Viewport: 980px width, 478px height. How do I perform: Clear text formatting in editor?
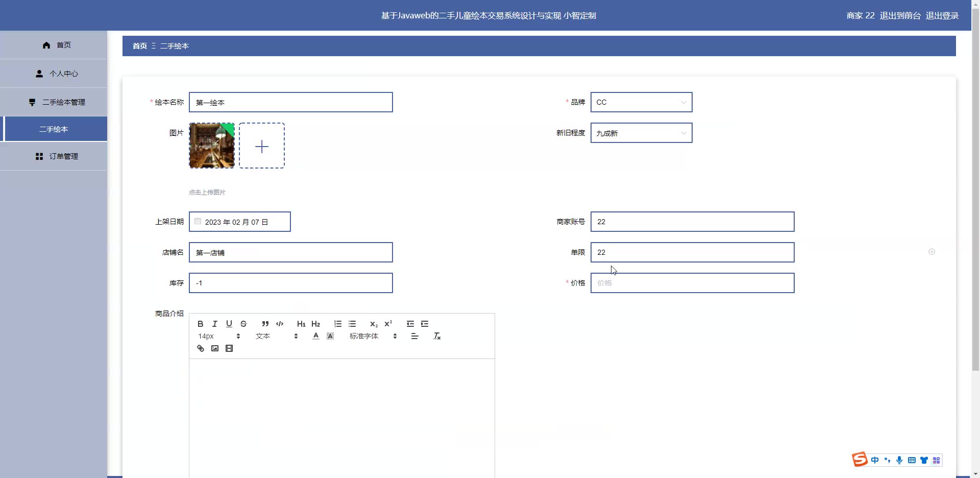[437, 336]
